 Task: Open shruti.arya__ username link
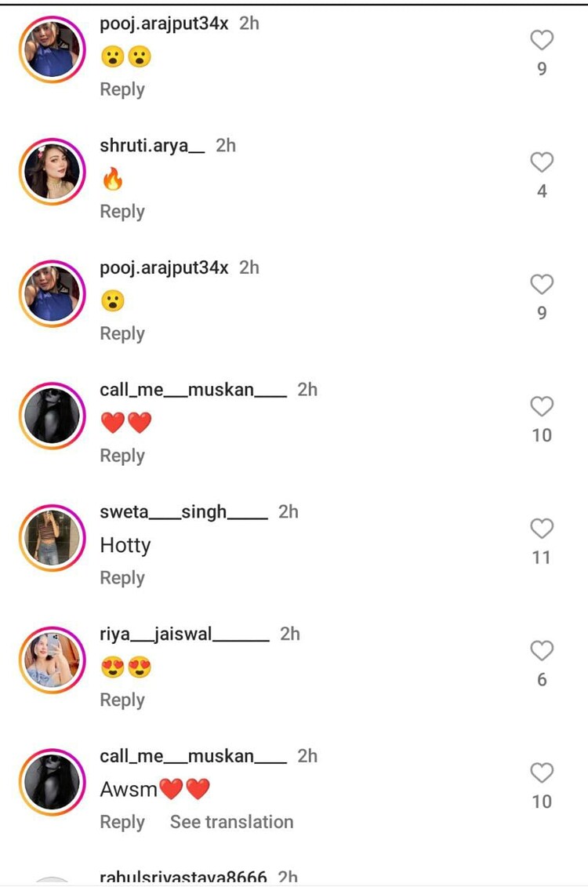coord(152,146)
